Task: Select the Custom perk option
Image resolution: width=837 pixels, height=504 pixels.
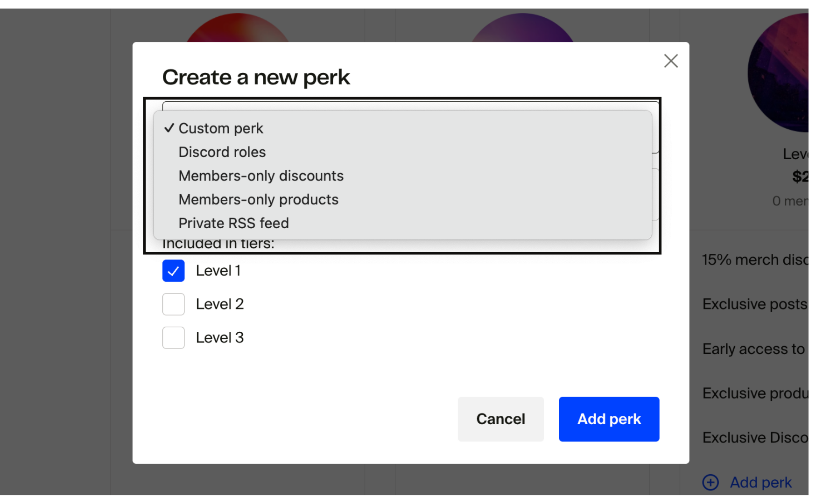Action: coord(220,128)
